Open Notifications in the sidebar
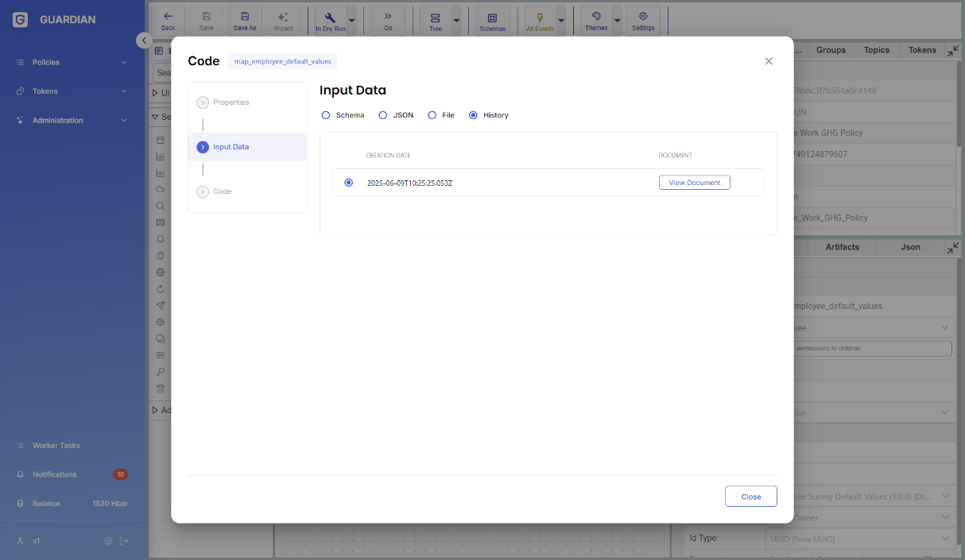This screenshot has width=965, height=560. (x=55, y=474)
